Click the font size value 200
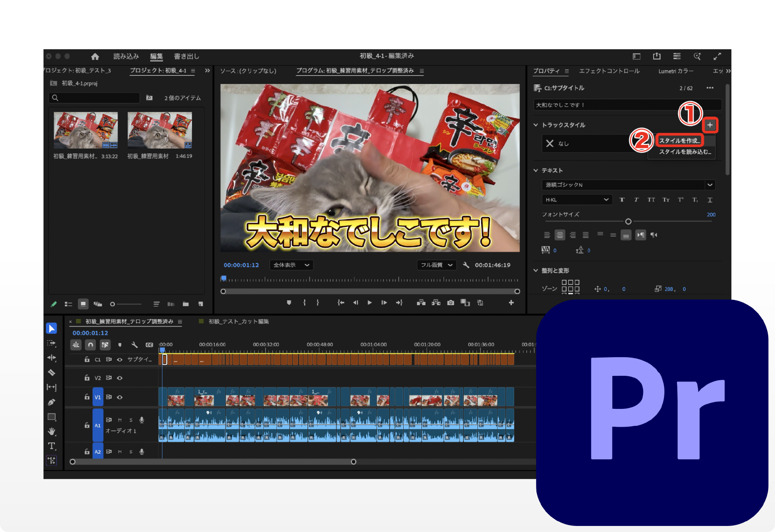This screenshot has height=532, width=775. (x=711, y=215)
